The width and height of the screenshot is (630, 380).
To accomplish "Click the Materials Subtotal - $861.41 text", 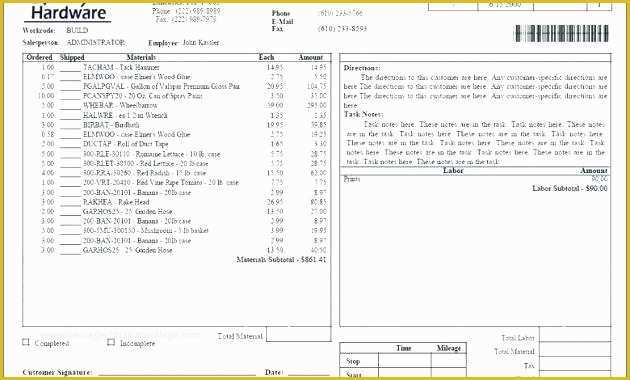I will [281, 260].
